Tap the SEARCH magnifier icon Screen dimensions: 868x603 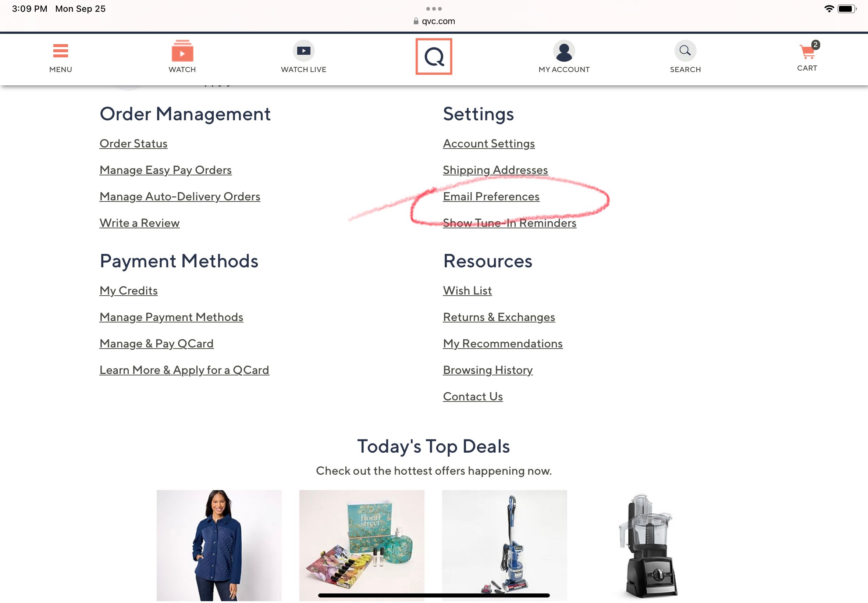pos(685,51)
